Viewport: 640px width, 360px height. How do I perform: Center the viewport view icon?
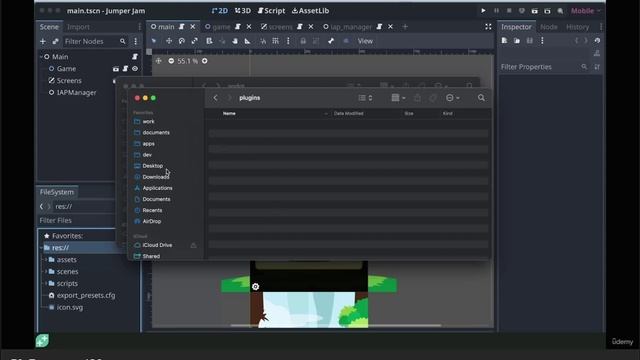point(158,61)
